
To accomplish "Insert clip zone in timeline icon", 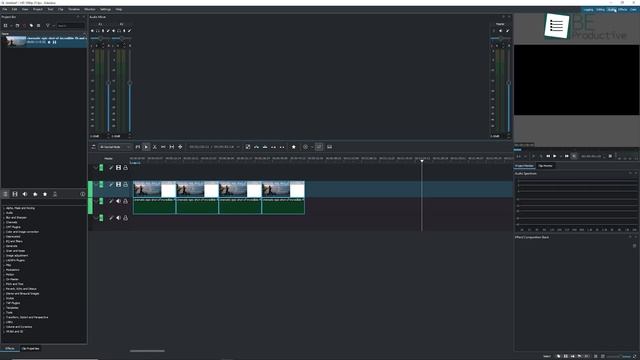I will click(x=256, y=147).
